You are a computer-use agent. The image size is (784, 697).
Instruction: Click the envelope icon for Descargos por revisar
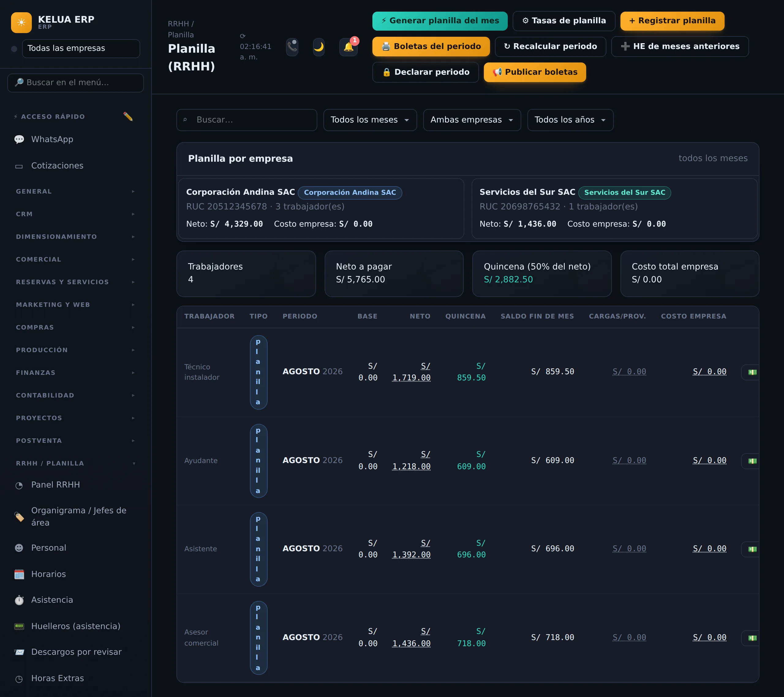tap(19, 652)
